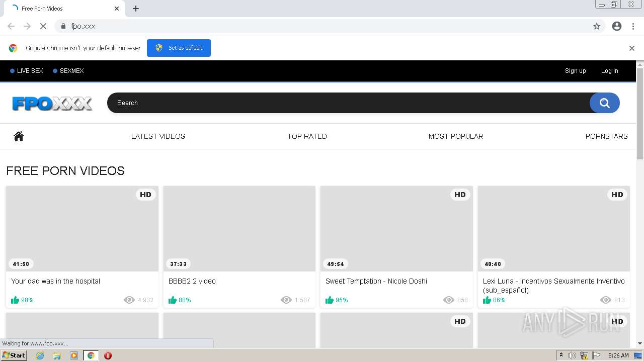This screenshot has height=362, width=644.
Task: Click the eye icon beside 813 views
Action: coord(606,300)
